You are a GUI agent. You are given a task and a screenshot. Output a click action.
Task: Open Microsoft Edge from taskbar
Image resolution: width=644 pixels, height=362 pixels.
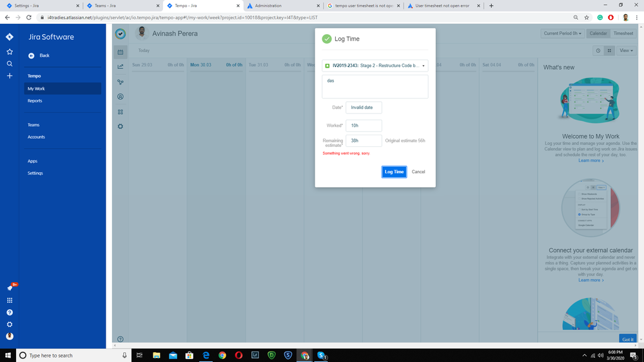point(206,355)
